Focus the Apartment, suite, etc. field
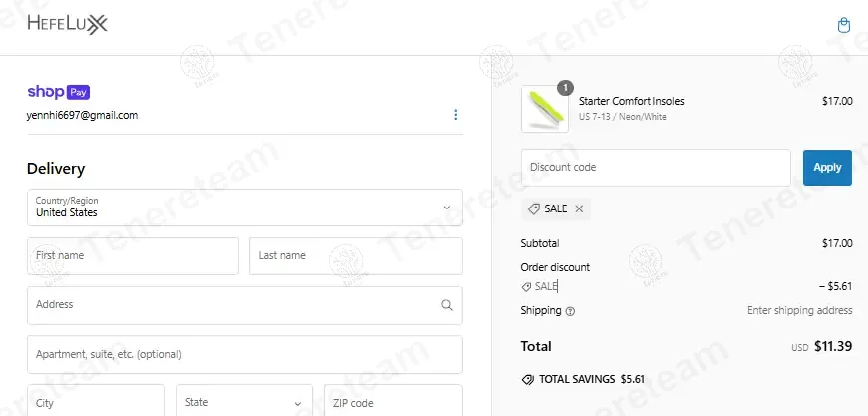 (244, 354)
